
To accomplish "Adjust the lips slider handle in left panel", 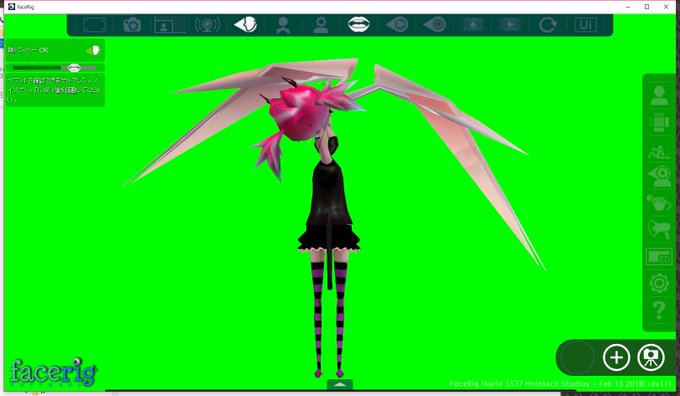I will pyautogui.click(x=74, y=67).
